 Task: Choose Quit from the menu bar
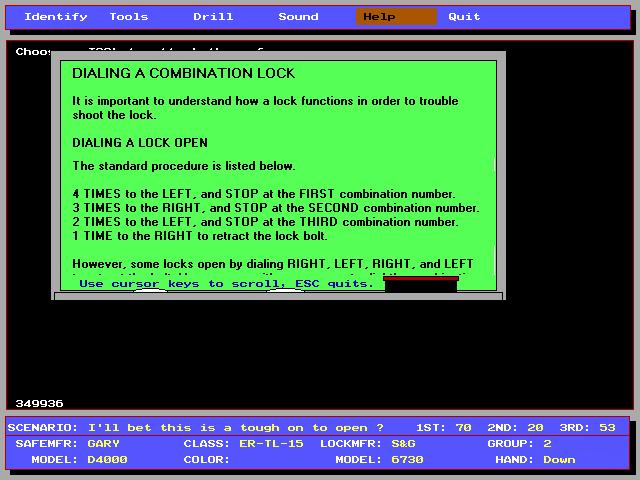coord(464,17)
